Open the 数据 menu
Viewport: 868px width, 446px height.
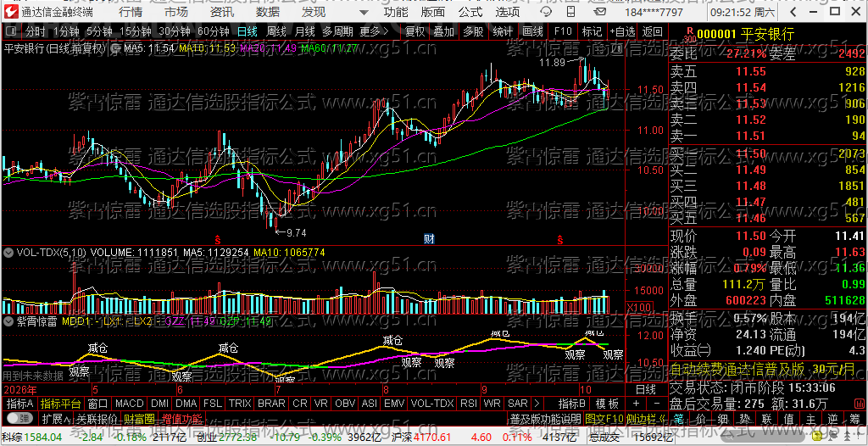point(268,12)
